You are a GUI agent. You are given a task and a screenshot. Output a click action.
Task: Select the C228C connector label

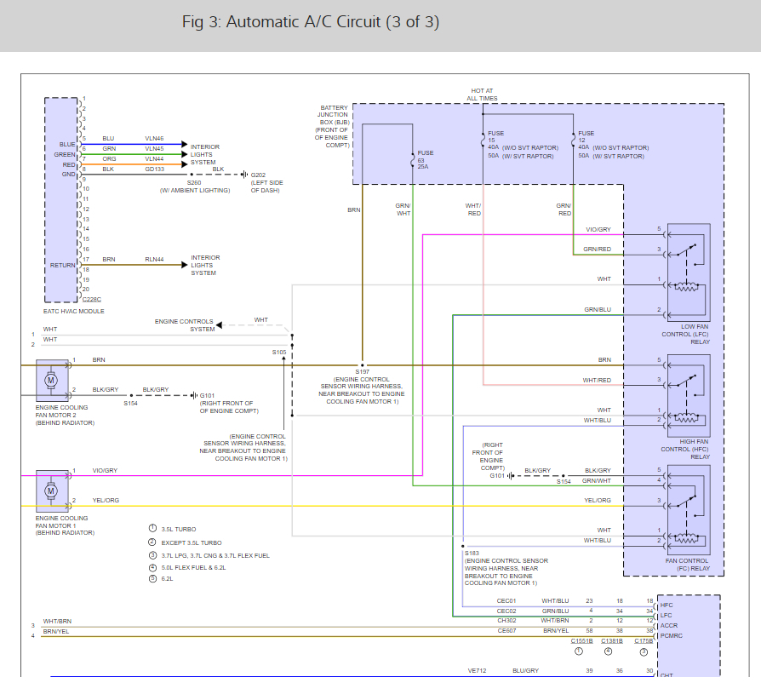coord(90,300)
